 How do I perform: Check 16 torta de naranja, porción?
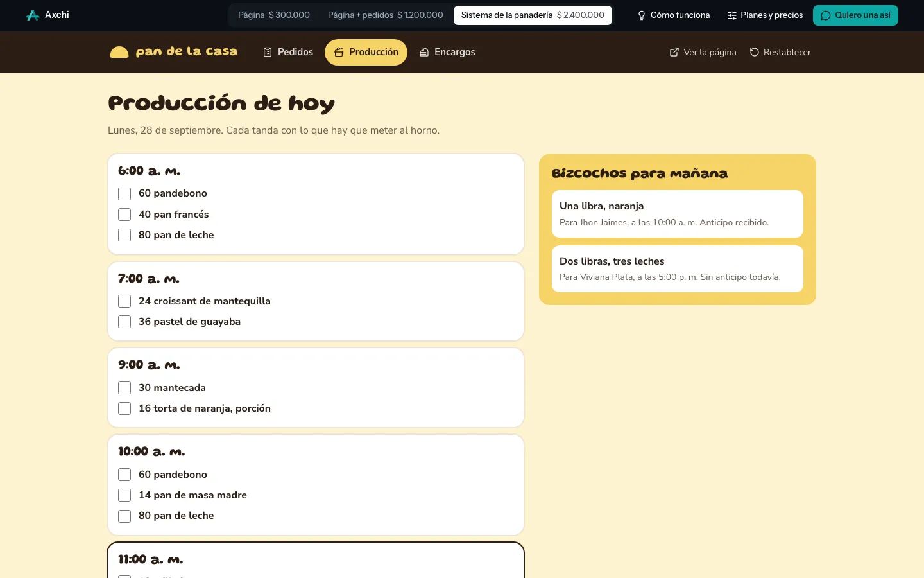click(x=124, y=408)
